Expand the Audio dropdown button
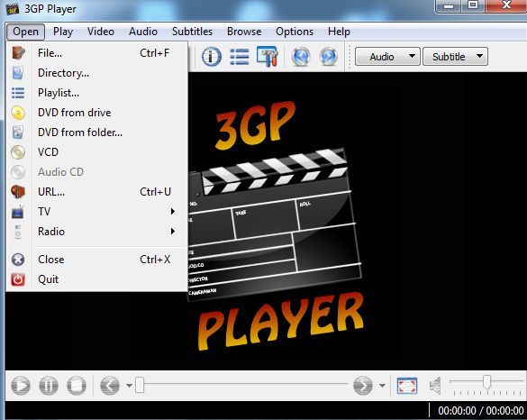Image resolution: width=527 pixels, height=420 pixels. click(x=387, y=57)
